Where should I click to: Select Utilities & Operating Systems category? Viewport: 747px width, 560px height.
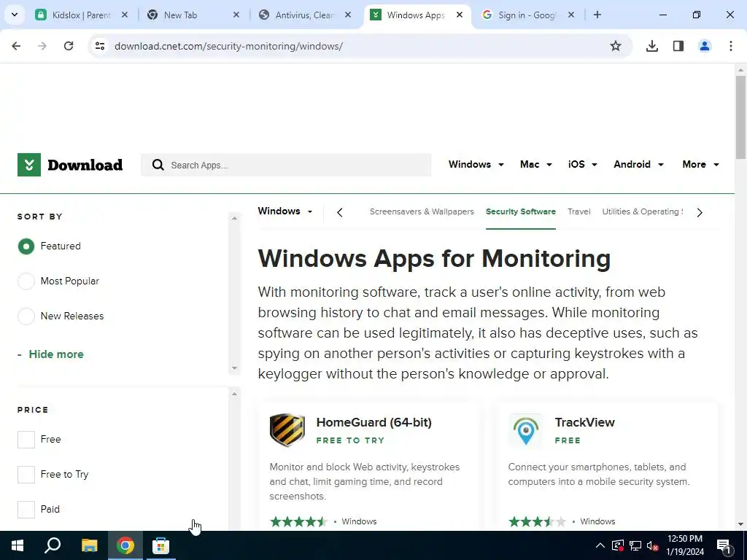tap(642, 211)
